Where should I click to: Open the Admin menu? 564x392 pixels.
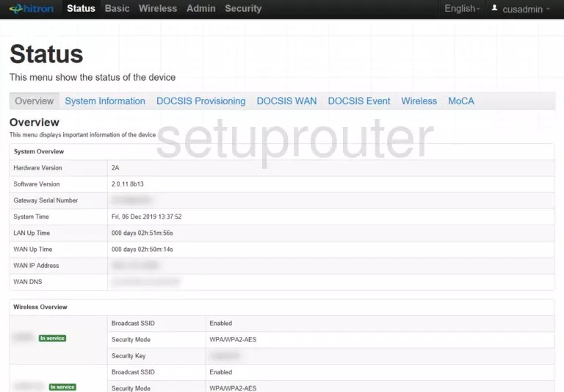pos(200,9)
